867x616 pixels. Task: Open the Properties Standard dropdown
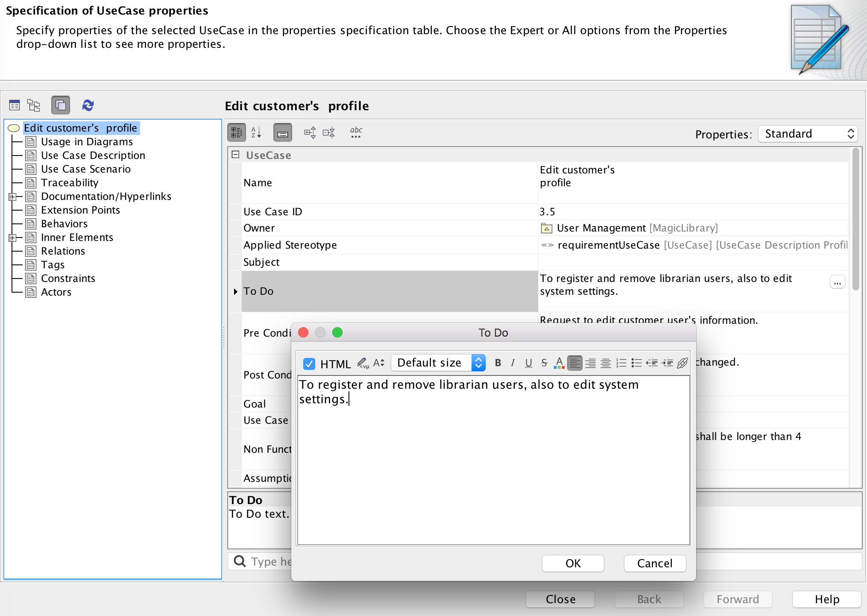click(808, 134)
